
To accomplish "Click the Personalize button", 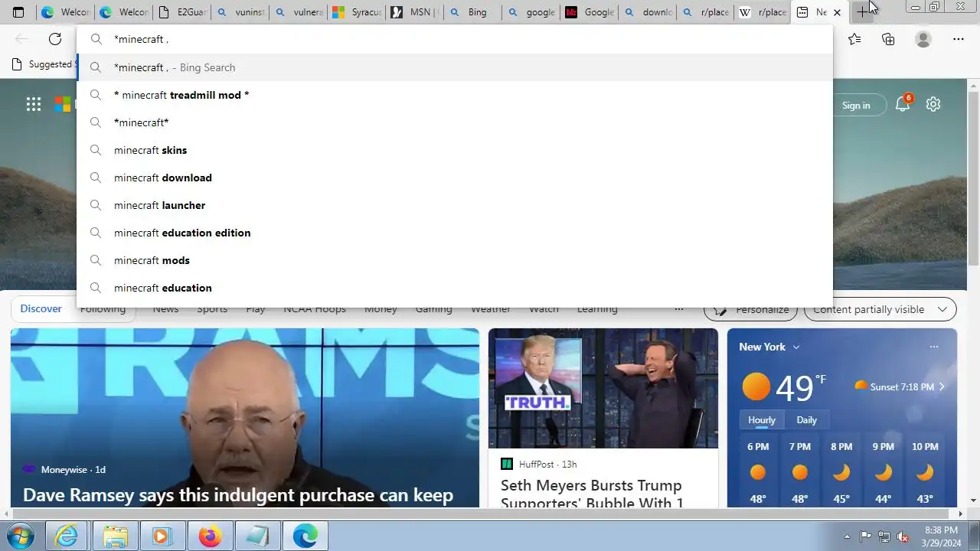I will (751, 309).
